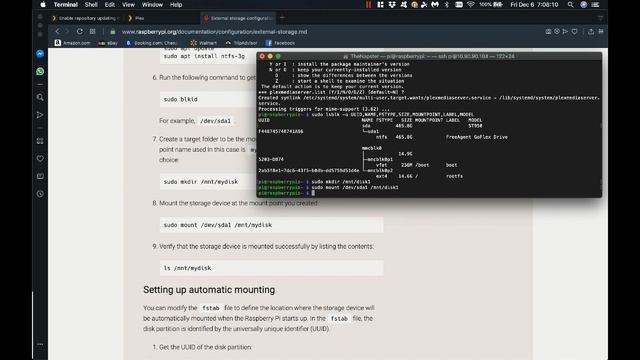Open Notification Center icon in menu bar
This screenshot has width=640, height=360.
click(x=596, y=4)
